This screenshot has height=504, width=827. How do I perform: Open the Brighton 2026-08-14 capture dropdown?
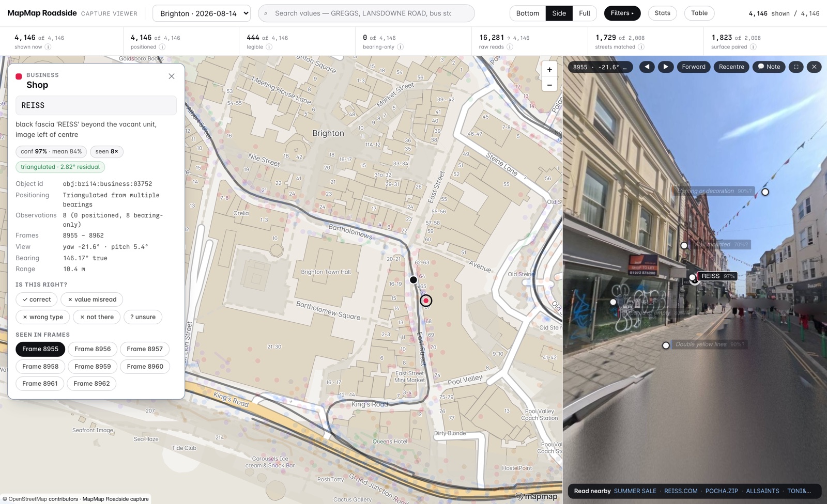click(202, 13)
